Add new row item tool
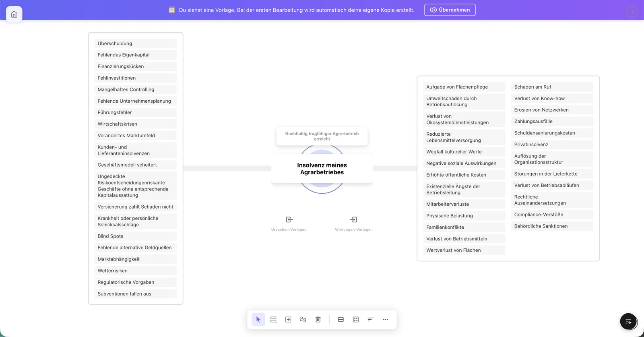Screen dimensions: 644x337 click(x=273, y=319)
